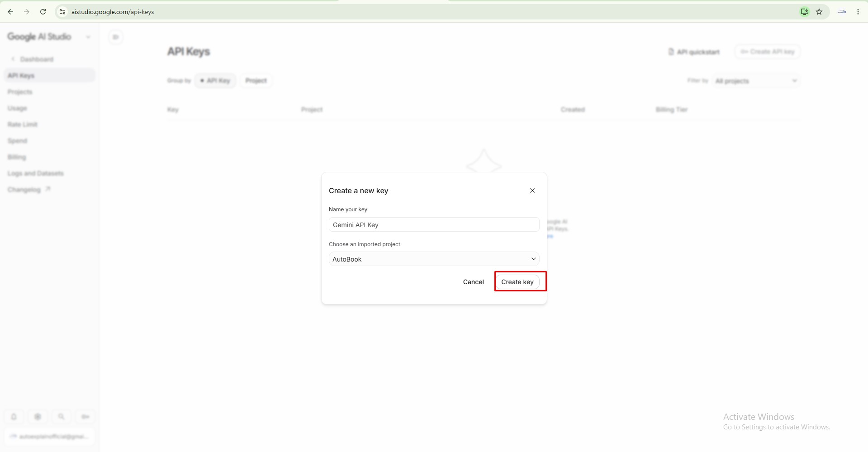Click the Project column header
The width and height of the screenshot is (868, 452).
click(312, 109)
